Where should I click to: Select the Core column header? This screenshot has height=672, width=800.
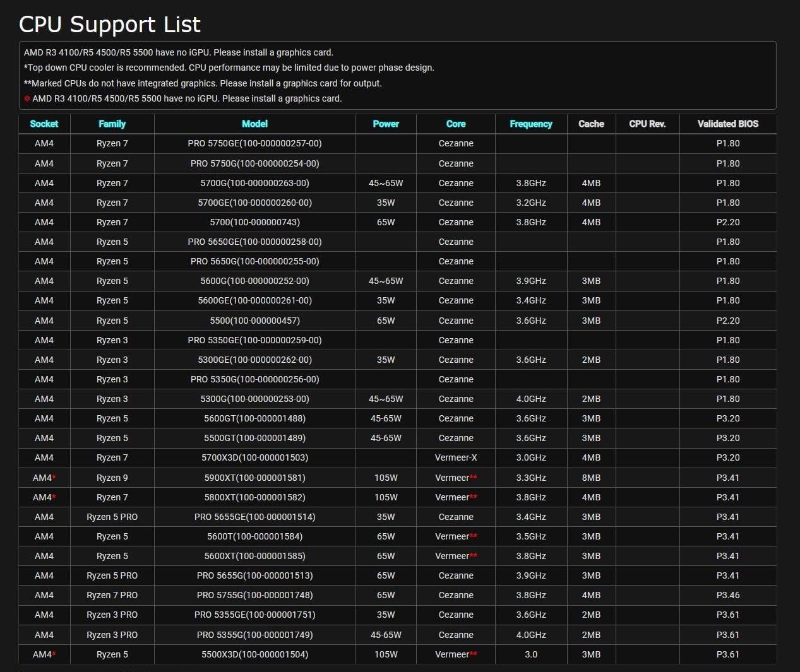(455, 124)
